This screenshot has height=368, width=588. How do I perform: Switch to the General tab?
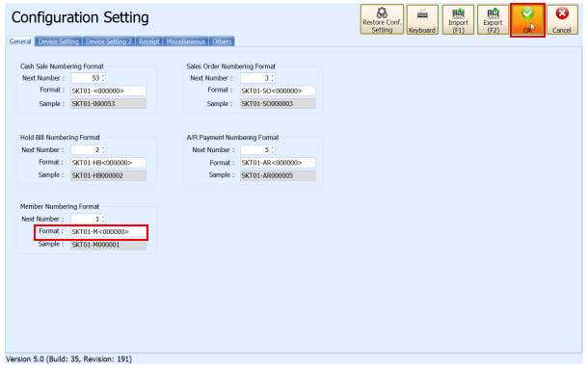click(20, 41)
